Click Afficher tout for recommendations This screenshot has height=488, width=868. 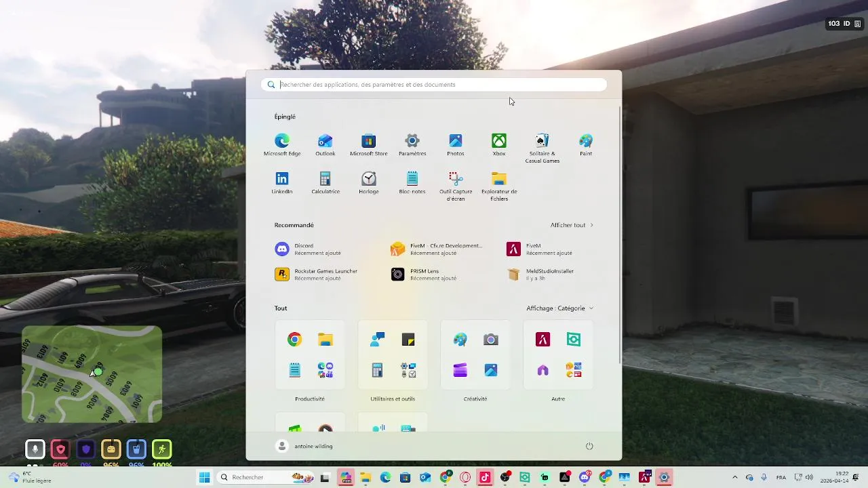[x=572, y=225]
